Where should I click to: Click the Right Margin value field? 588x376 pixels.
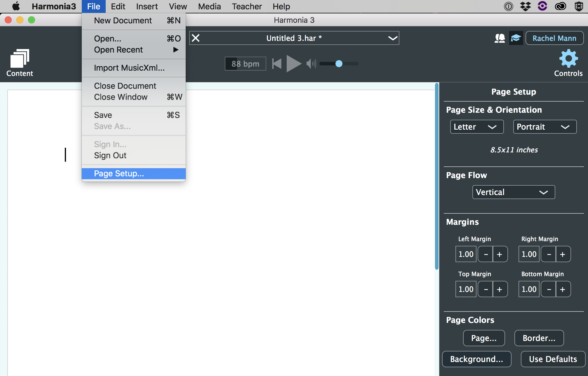tap(529, 254)
